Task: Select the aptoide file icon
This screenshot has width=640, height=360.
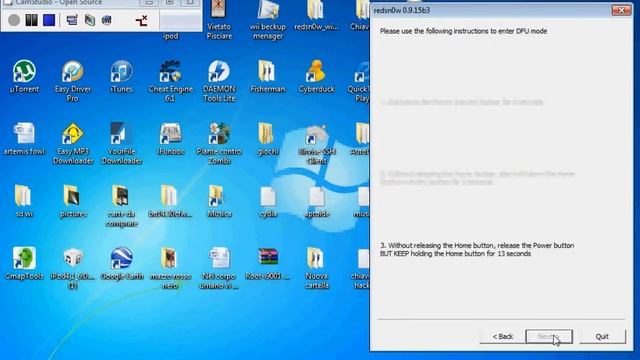Action: tap(316, 201)
